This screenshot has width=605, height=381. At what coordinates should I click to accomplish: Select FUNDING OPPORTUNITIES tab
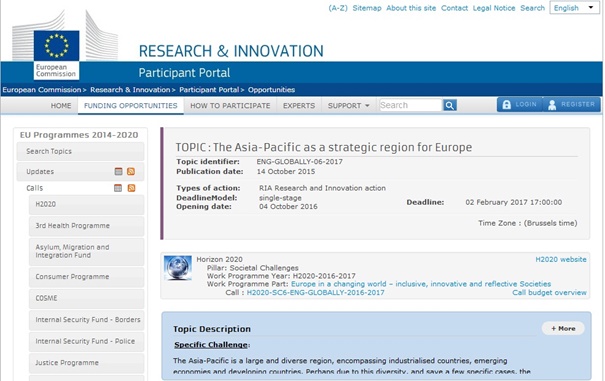[131, 105]
